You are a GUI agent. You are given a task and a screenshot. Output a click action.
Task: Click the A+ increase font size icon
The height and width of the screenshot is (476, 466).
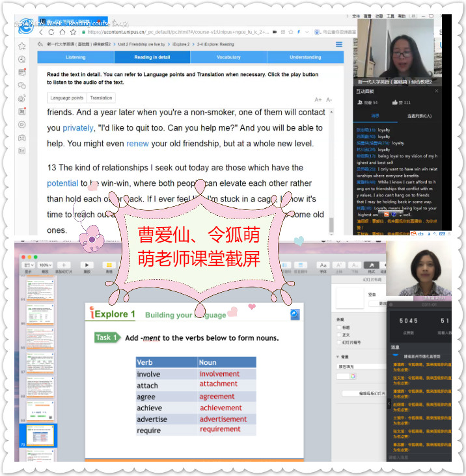318,99
